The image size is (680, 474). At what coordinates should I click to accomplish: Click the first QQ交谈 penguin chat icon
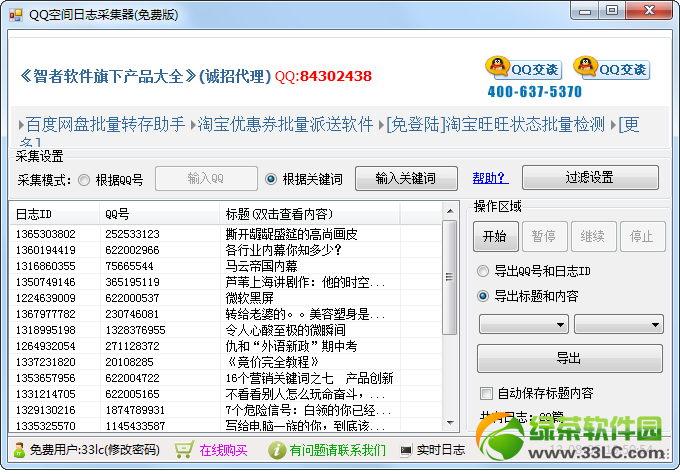524,69
